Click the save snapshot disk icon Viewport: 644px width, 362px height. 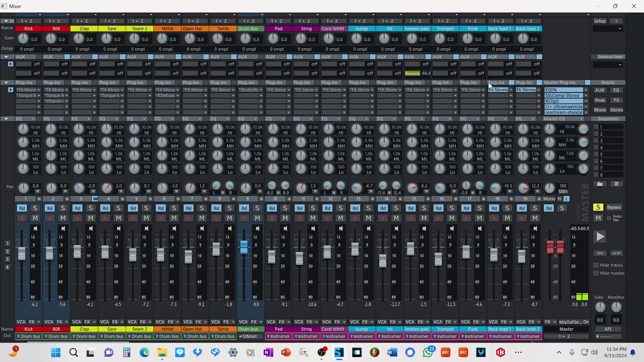tap(616, 184)
